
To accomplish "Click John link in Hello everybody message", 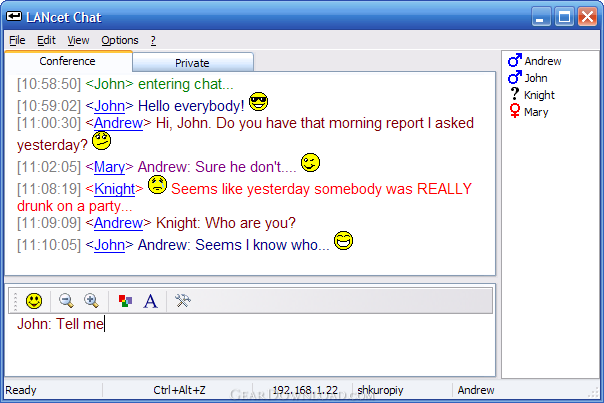I will pos(109,106).
